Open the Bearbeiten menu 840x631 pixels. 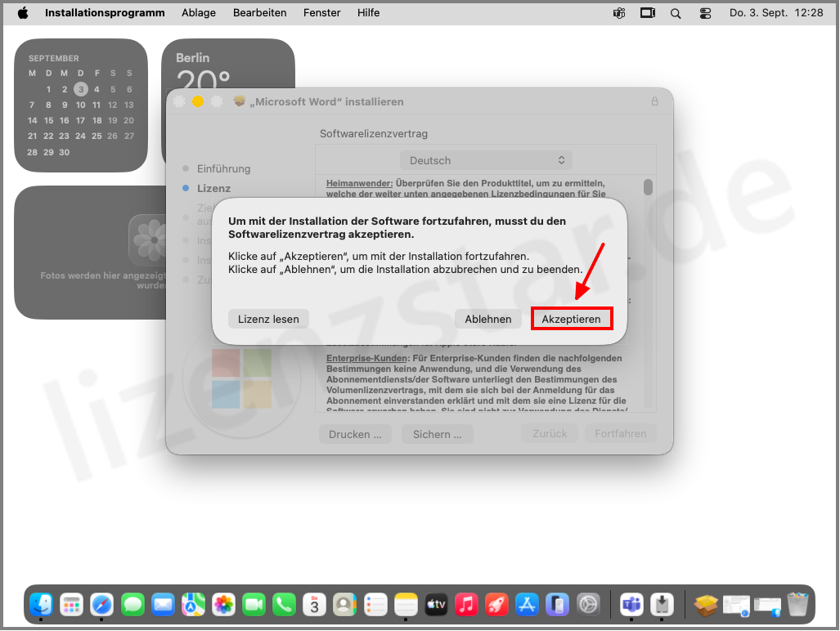(260, 13)
